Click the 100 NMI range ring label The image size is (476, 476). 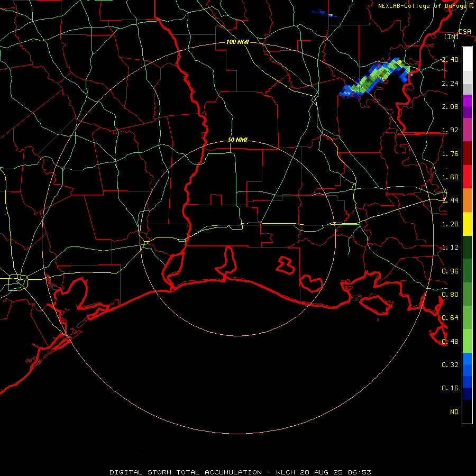coord(237,42)
